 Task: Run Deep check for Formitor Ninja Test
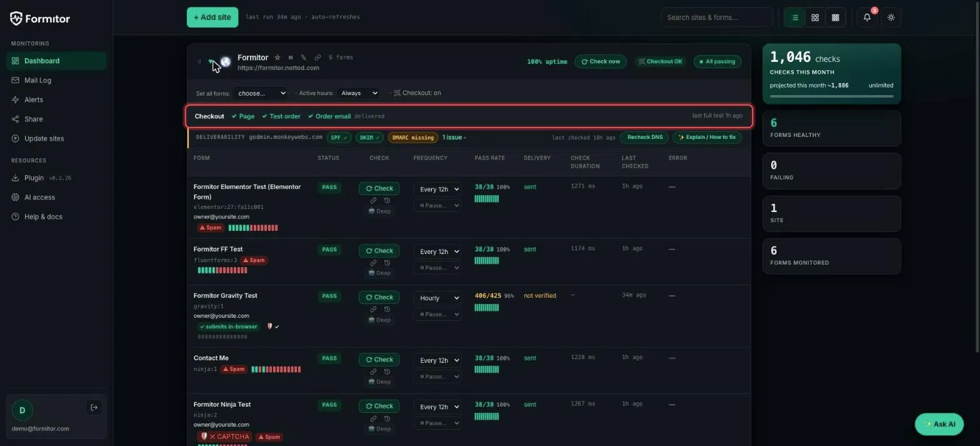pyautogui.click(x=379, y=429)
